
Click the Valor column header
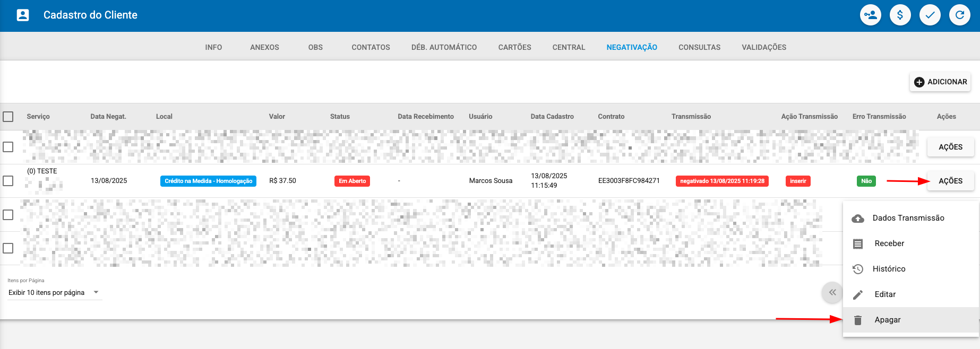coord(277,117)
